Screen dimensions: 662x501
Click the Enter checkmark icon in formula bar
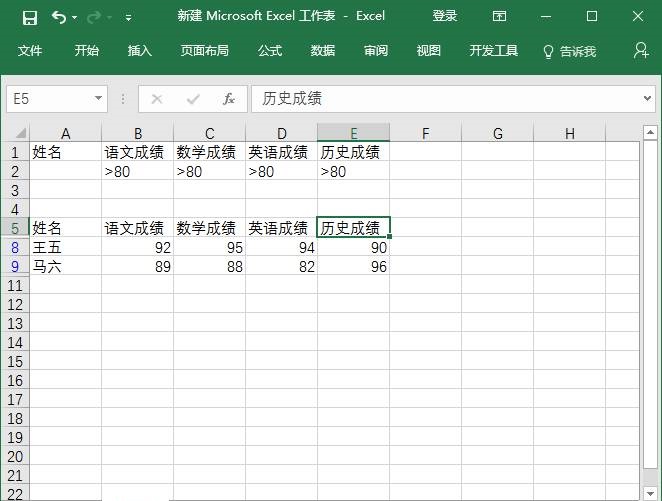pos(193,99)
